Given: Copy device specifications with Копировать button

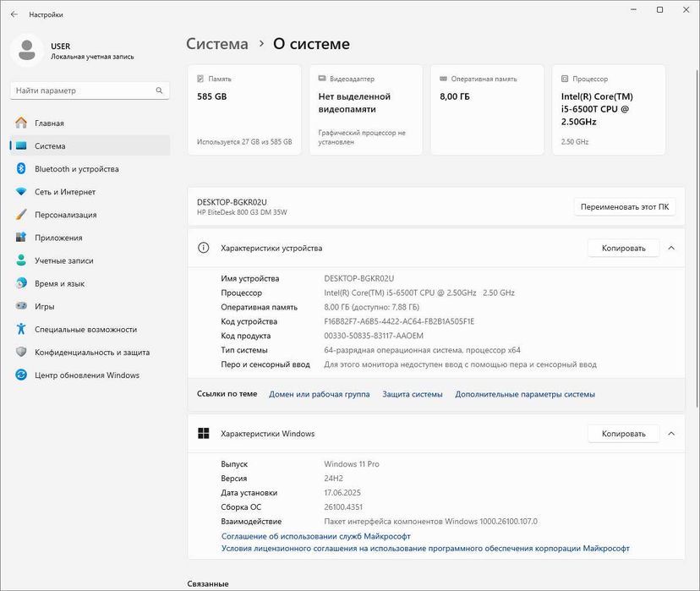Looking at the screenshot, I should coord(623,248).
